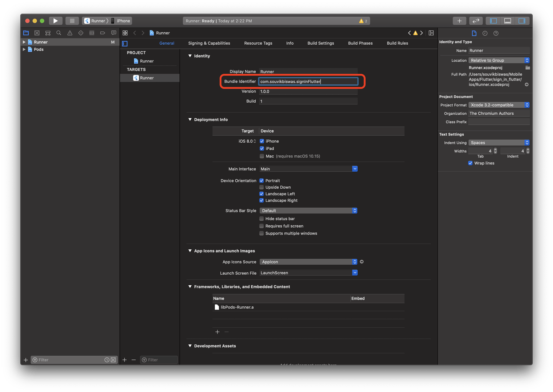Show the Quick Help inspector icon
Screen dimensions: 553x392
[x=496, y=33]
